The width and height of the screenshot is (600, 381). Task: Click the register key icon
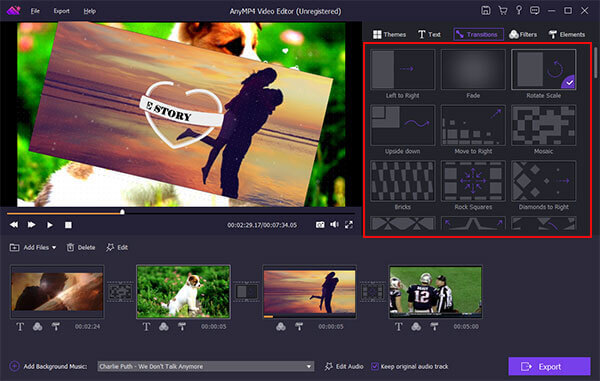click(x=518, y=10)
